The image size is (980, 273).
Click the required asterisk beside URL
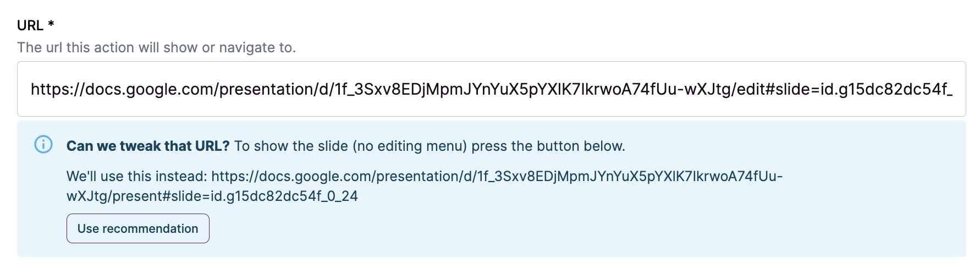[x=51, y=24]
